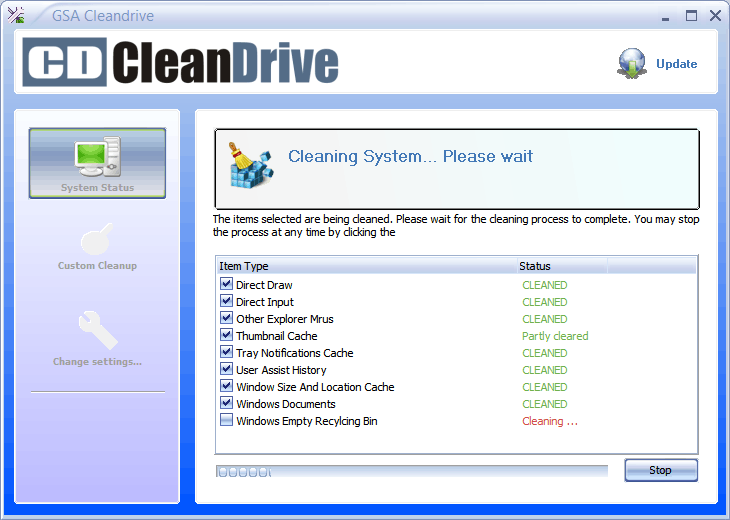Click the Cleaning System... Please wait heading
This screenshot has width=730, height=520.
pyautogui.click(x=410, y=156)
